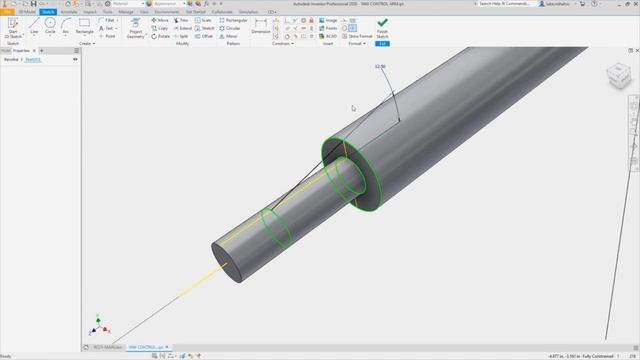Switch to the Manage tab
The height and width of the screenshot is (360, 640).
126,12
